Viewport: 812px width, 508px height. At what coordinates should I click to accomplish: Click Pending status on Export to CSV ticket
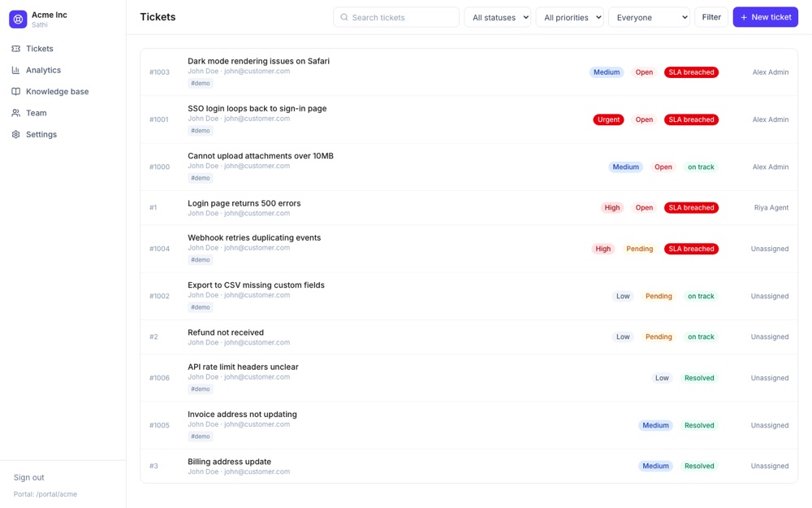[659, 296]
